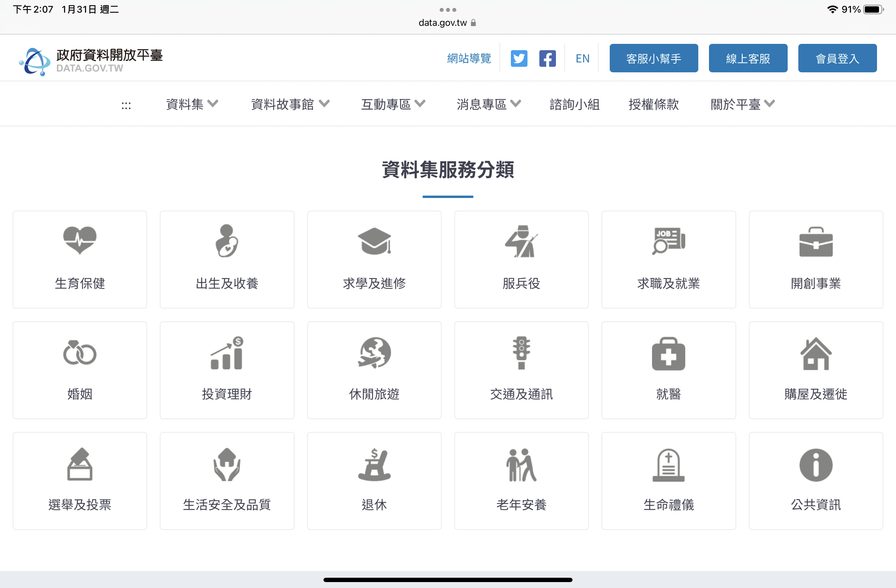Click the heart-pulse 生育保健 category icon

[x=80, y=240]
